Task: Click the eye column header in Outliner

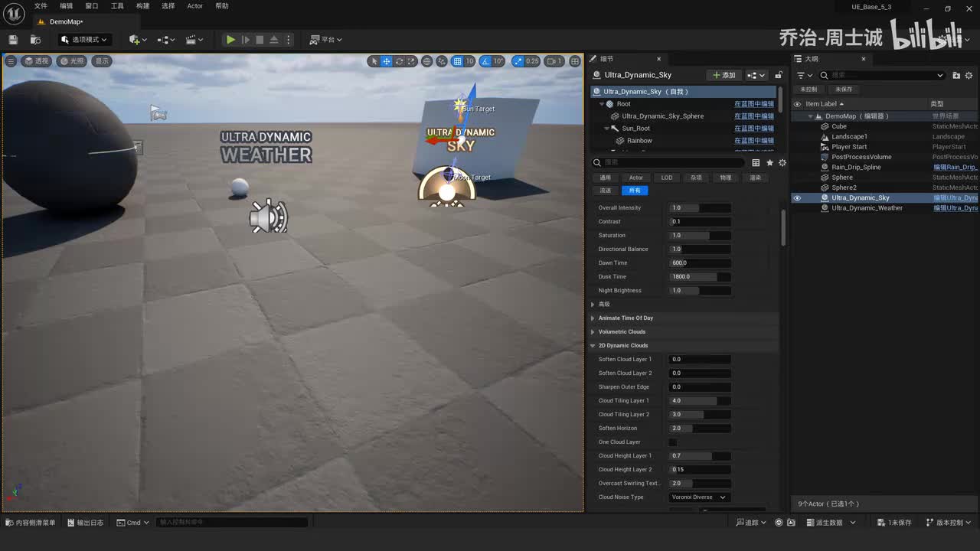Action: pyautogui.click(x=797, y=104)
